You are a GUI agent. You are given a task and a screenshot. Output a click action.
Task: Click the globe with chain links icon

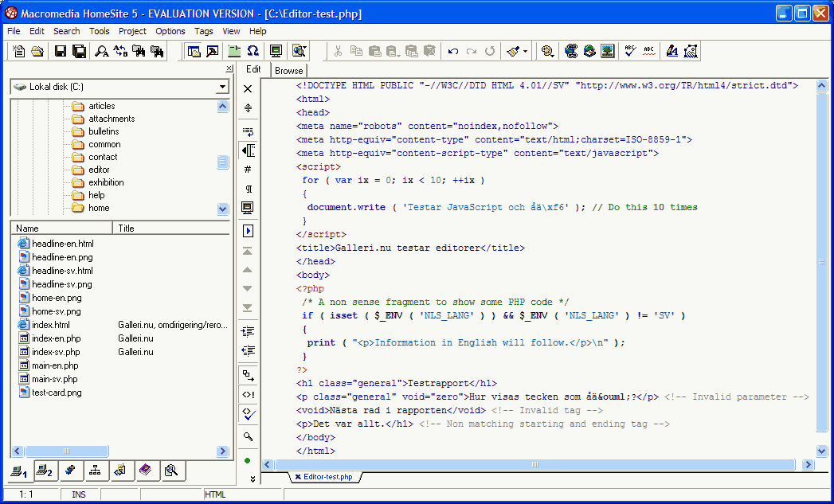[x=571, y=51]
